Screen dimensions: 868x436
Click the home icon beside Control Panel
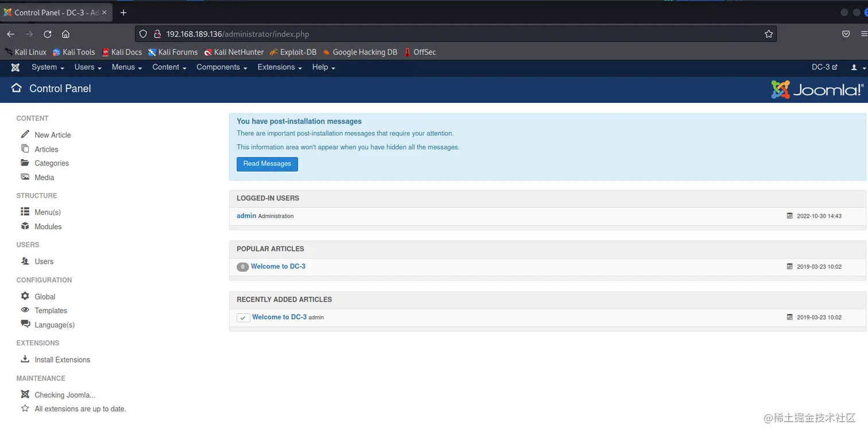pyautogui.click(x=16, y=88)
